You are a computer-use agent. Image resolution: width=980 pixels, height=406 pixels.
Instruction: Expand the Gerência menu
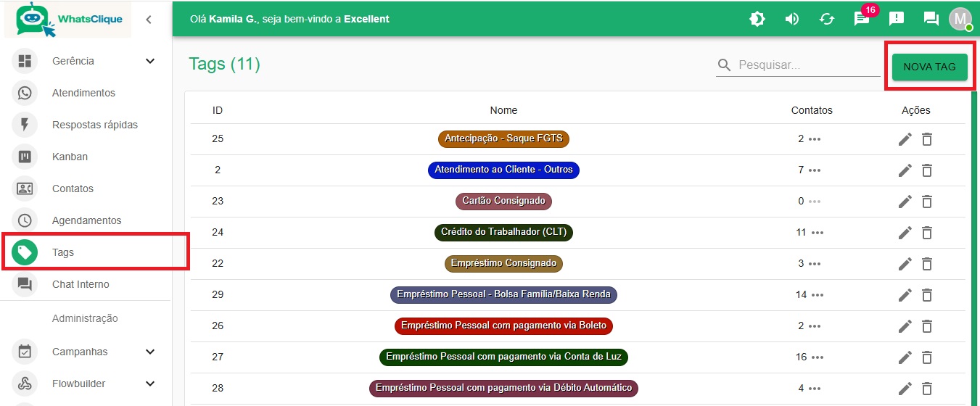click(x=150, y=61)
